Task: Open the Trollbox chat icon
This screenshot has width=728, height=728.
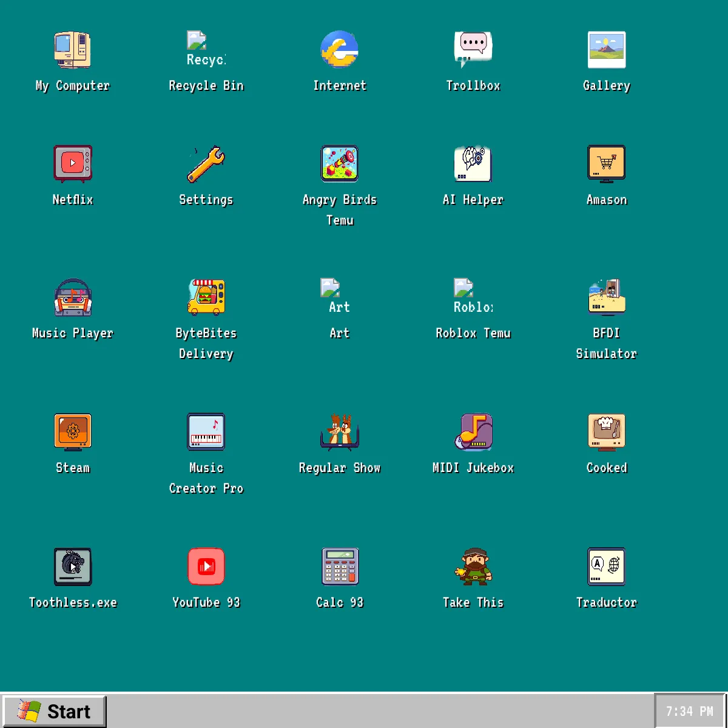Action: [473, 50]
